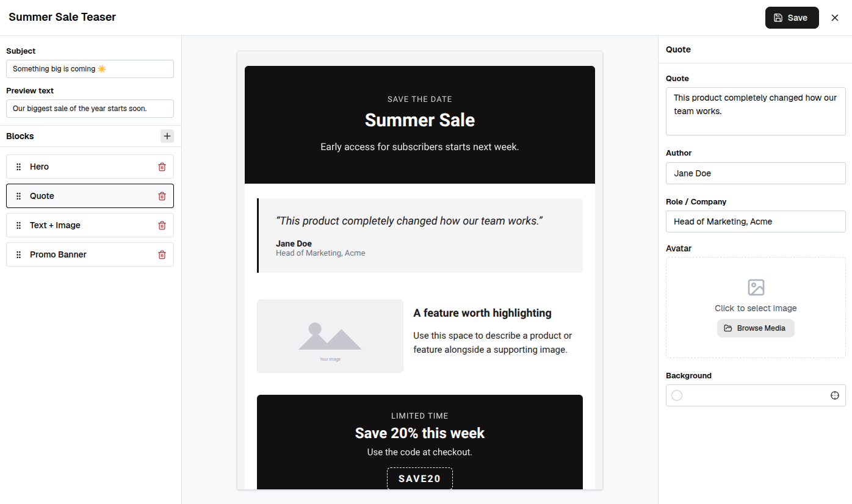852x504 pixels.
Task: Select the Promo Banner block
Action: tap(90, 254)
